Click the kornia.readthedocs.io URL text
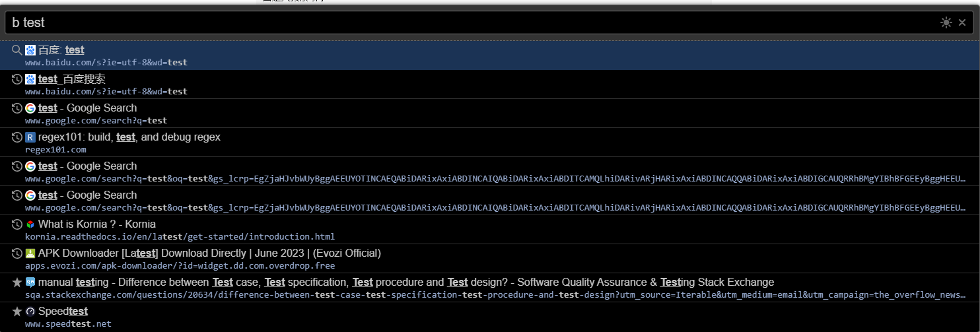Image resolution: width=980 pixels, height=332 pixels. (x=180, y=237)
